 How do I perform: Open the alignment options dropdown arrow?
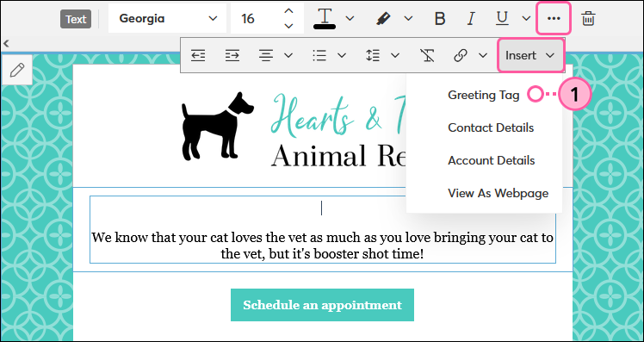288,55
